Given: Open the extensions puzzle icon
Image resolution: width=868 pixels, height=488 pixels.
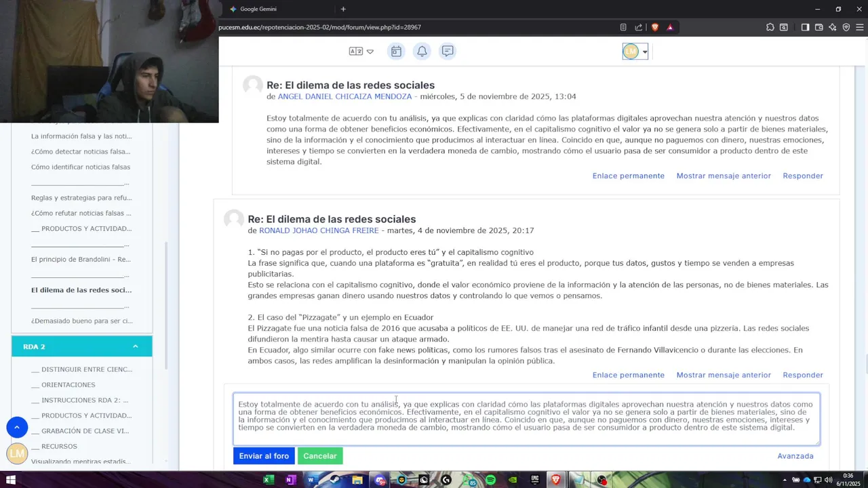Looking at the screenshot, I should (x=770, y=27).
